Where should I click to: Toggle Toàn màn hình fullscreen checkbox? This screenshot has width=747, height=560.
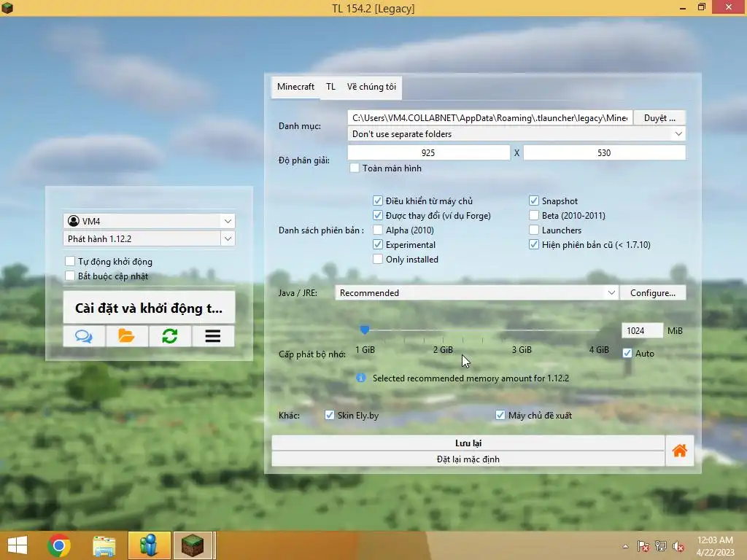point(355,168)
